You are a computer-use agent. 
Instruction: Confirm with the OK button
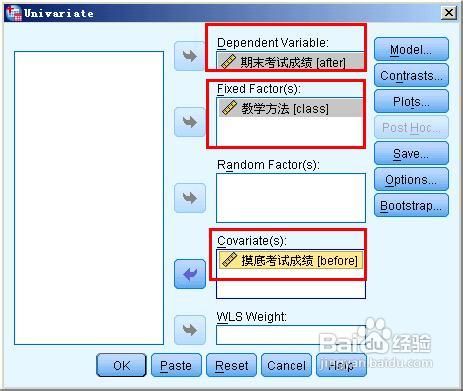(121, 365)
